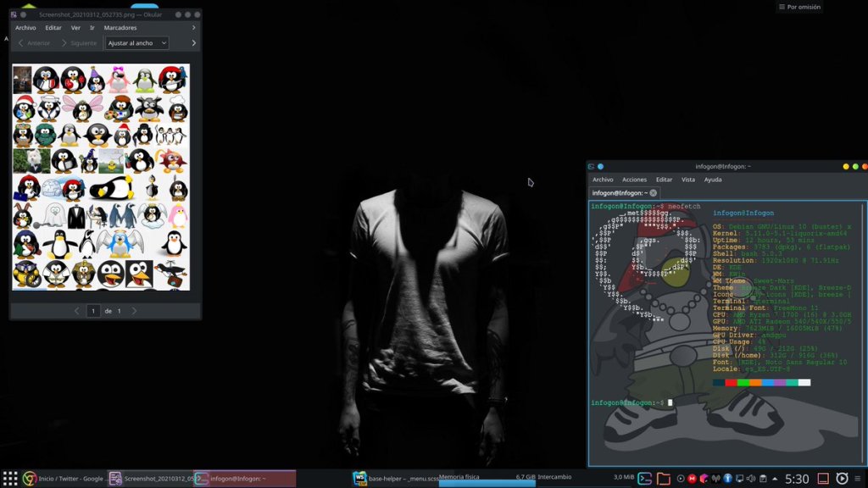Toggle the Okular window's keep-on-desktop pin button

coord(24,14)
